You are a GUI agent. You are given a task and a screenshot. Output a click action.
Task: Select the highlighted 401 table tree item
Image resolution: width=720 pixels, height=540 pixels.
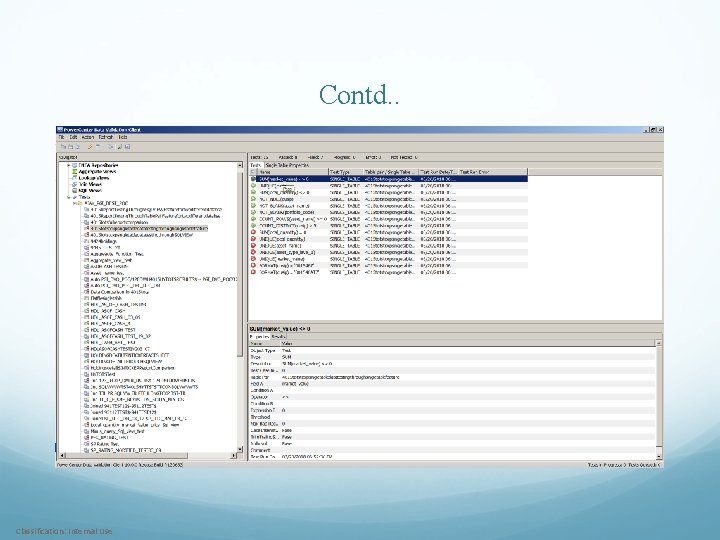pos(149,228)
